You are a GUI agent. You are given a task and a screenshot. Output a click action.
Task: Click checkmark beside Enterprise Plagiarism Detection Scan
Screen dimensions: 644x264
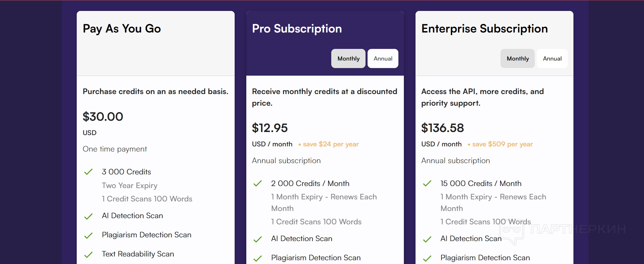[427, 258]
